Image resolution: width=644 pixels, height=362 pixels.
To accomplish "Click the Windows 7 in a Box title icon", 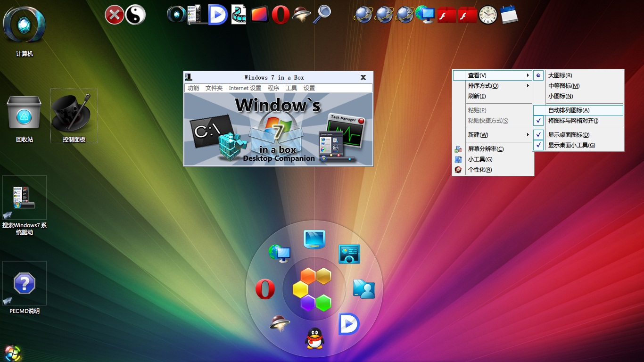I will pyautogui.click(x=189, y=77).
